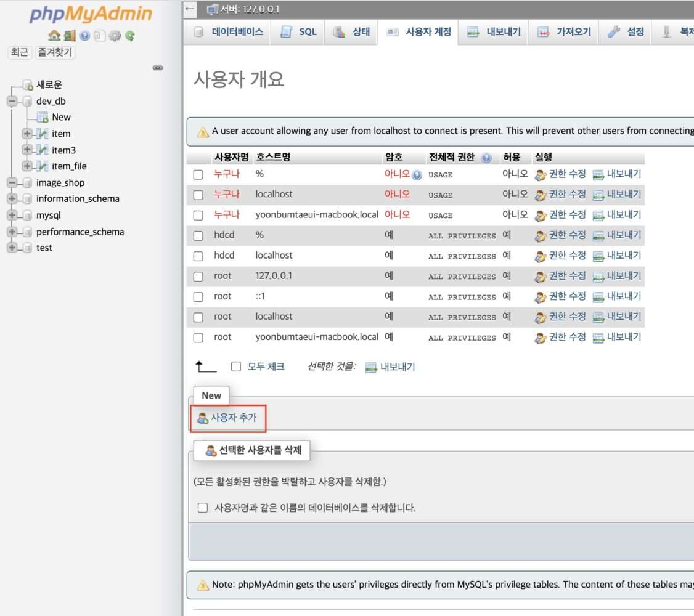The height and width of the screenshot is (616, 694).
Task: Tick the 모두 체크 checkbox
Action: click(235, 367)
